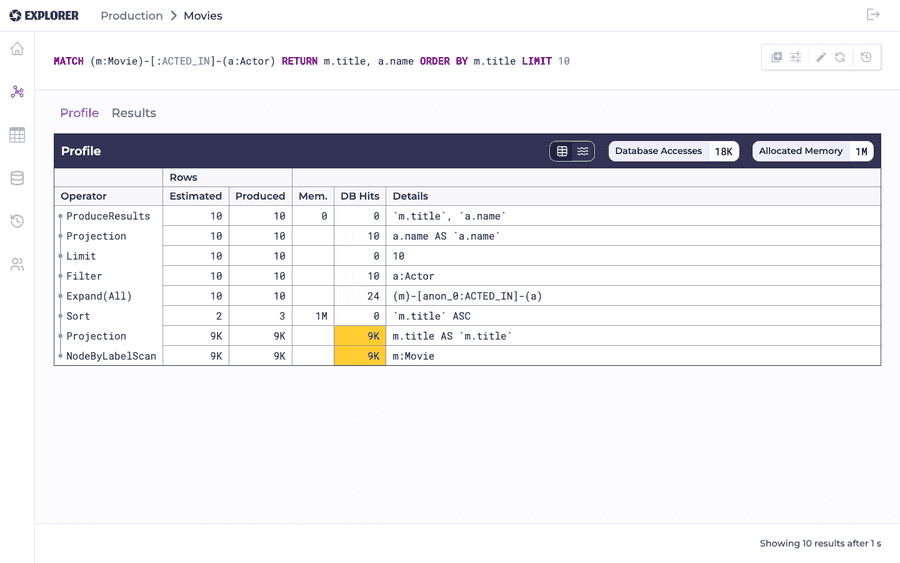This screenshot has height=563, width=900.
Task: Click the Database Accesses badge
Action: click(x=674, y=151)
